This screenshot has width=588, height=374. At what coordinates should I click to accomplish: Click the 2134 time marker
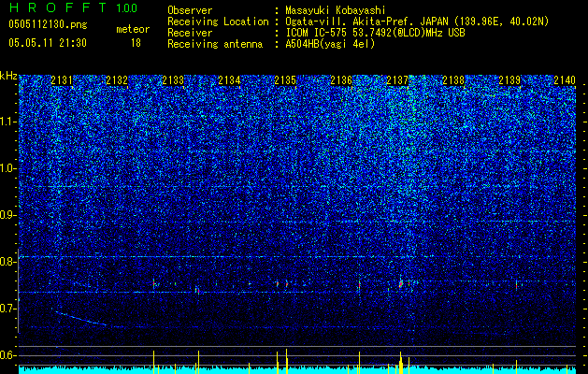pos(230,80)
